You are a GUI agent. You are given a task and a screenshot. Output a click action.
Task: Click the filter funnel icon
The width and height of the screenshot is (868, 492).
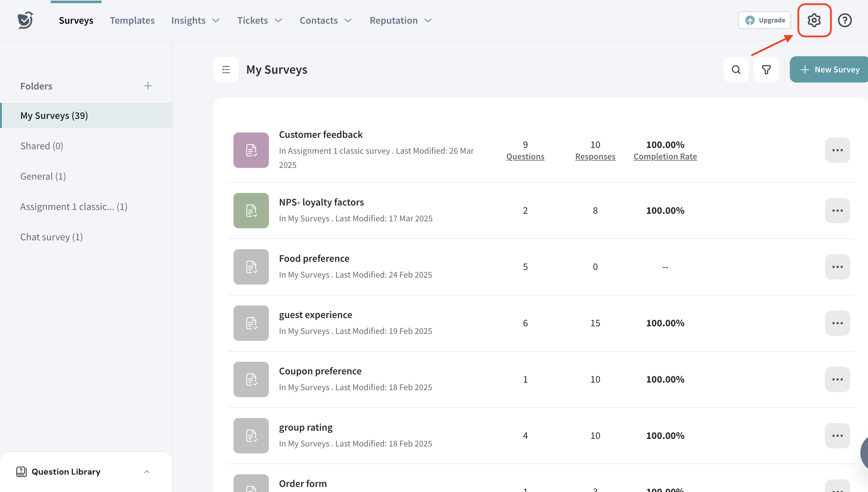pyautogui.click(x=766, y=70)
